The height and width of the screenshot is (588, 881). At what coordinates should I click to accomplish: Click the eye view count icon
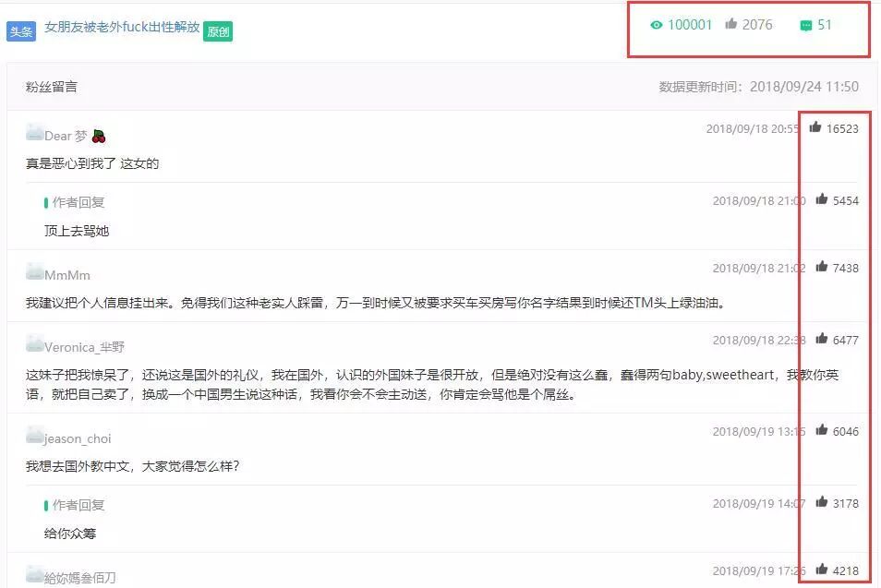pyautogui.click(x=658, y=25)
